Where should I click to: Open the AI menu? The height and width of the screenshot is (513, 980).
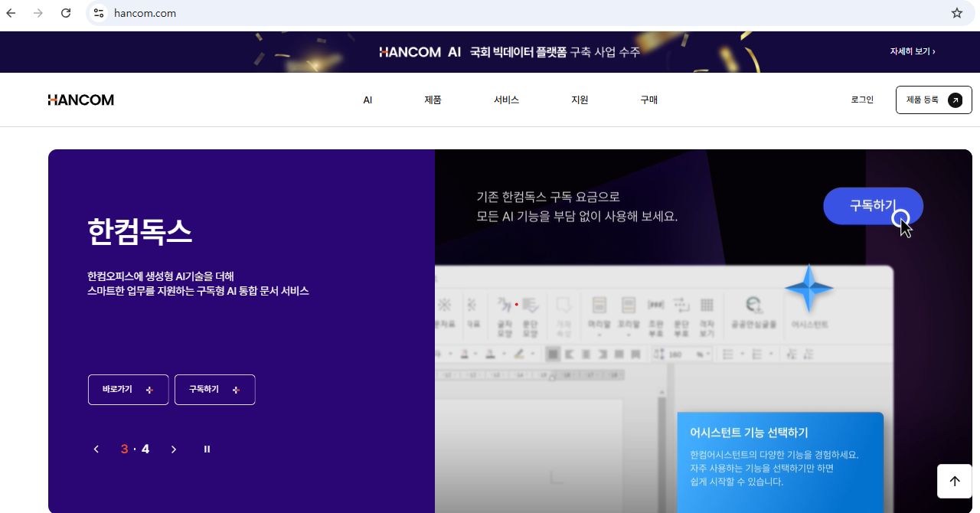pyautogui.click(x=367, y=100)
